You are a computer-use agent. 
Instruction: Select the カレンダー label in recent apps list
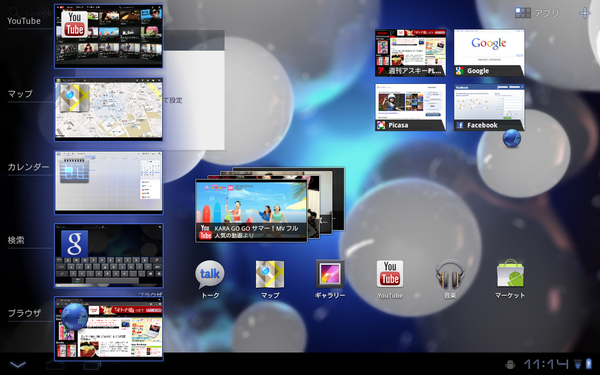tap(28, 167)
